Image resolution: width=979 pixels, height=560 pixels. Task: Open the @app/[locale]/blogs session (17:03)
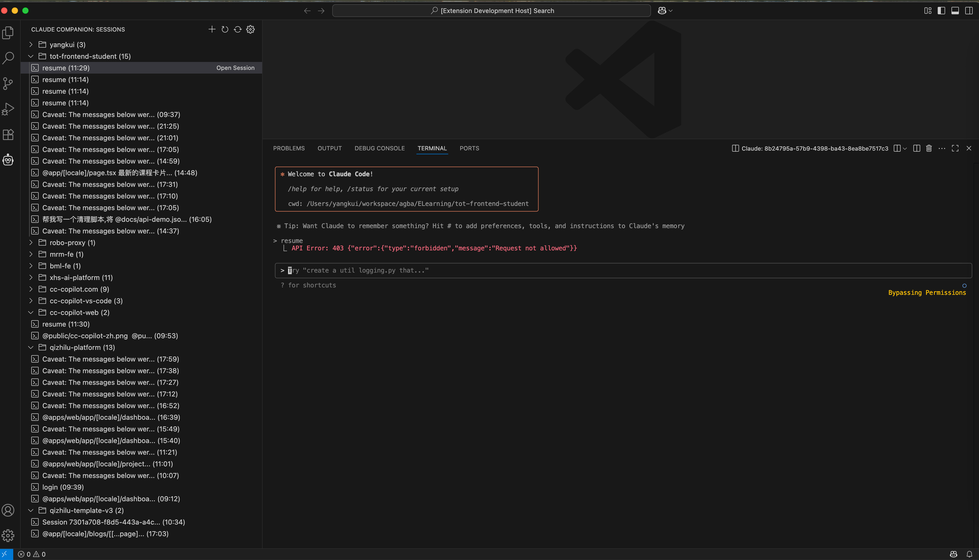coord(141,534)
